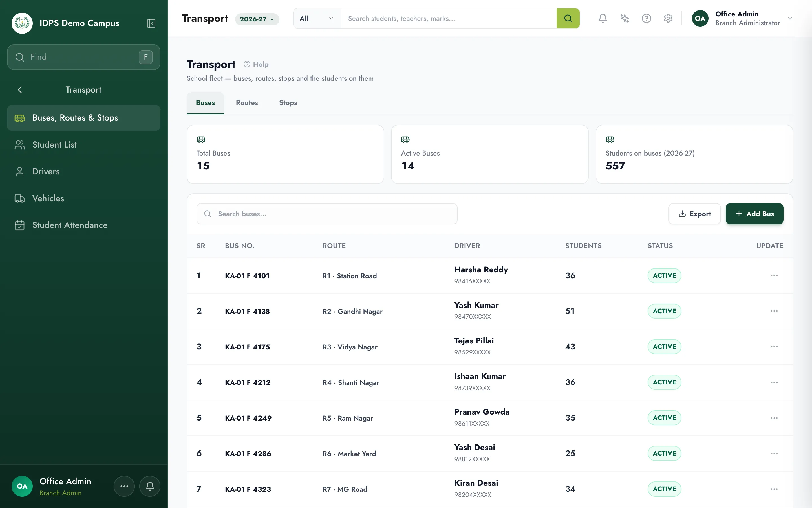This screenshot has width=812, height=508.
Task: Click the Active Buses card
Action: [x=489, y=155]
